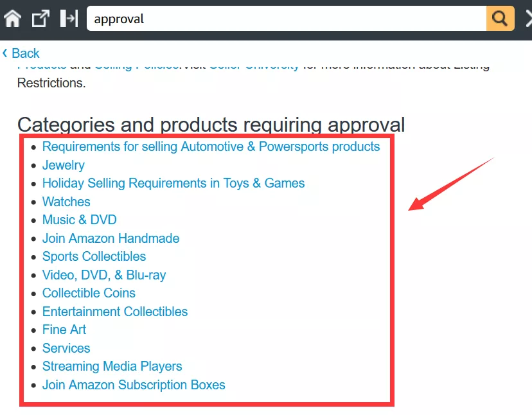The width and height of the screenshot is (532, 415).
Task: Open the Fine Art link
Action: [x=64, y=330]
